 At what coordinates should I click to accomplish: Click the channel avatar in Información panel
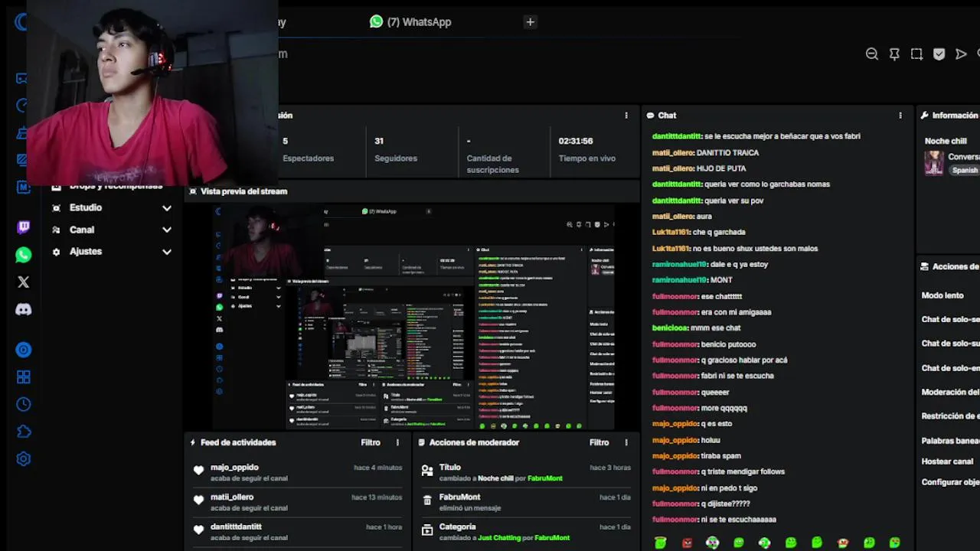coord(934,162)
